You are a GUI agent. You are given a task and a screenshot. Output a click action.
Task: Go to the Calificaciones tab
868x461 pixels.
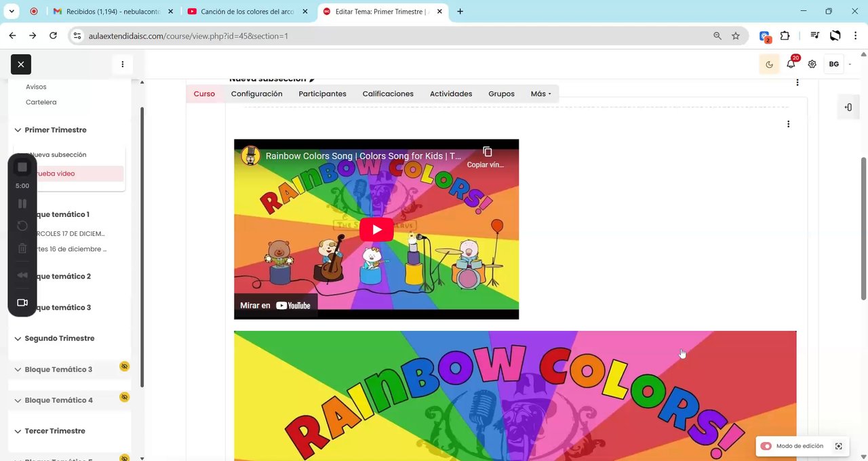(x=388, y=94)
